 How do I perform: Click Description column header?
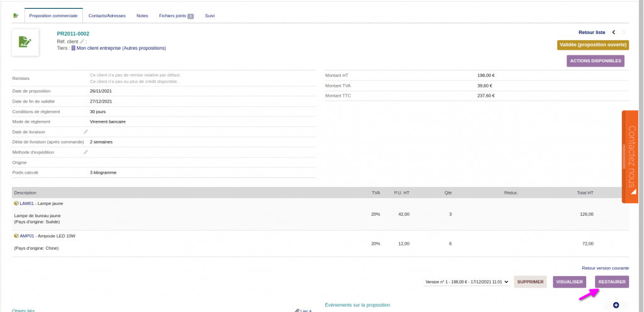(x=25, y=192)
